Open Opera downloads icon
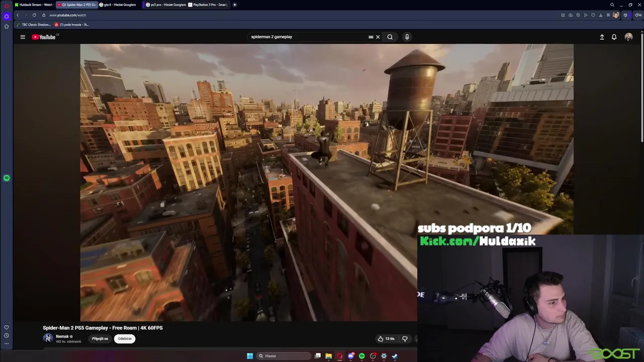Screen dimensions: 644x362 coord(601,15)
